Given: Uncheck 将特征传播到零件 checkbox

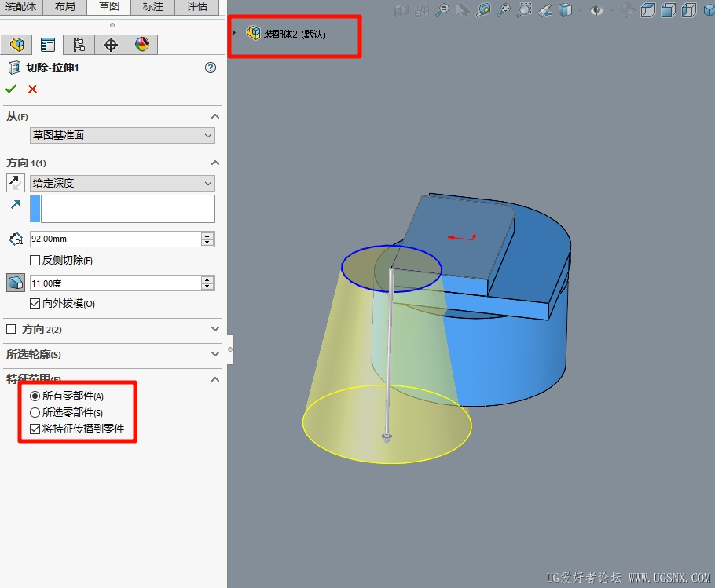Looking at the screenshot, I should (35, 429).
